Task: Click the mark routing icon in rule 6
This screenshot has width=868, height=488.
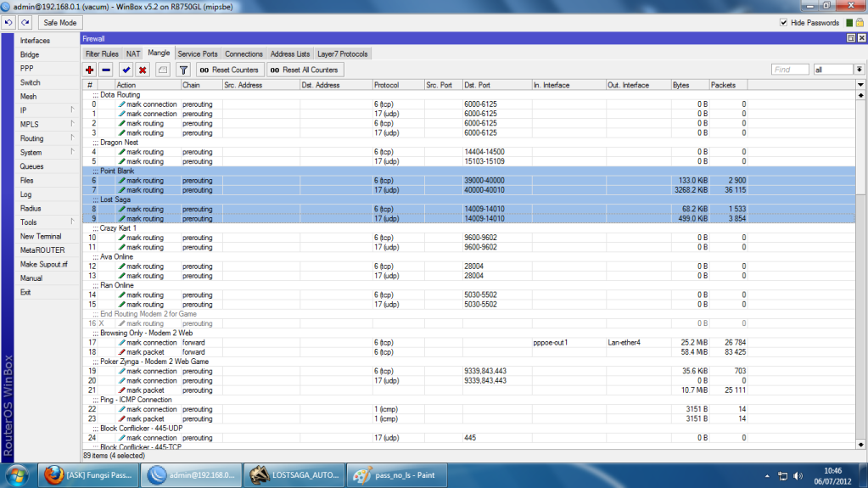Action: pyautogui.click(x=122, y=181)
